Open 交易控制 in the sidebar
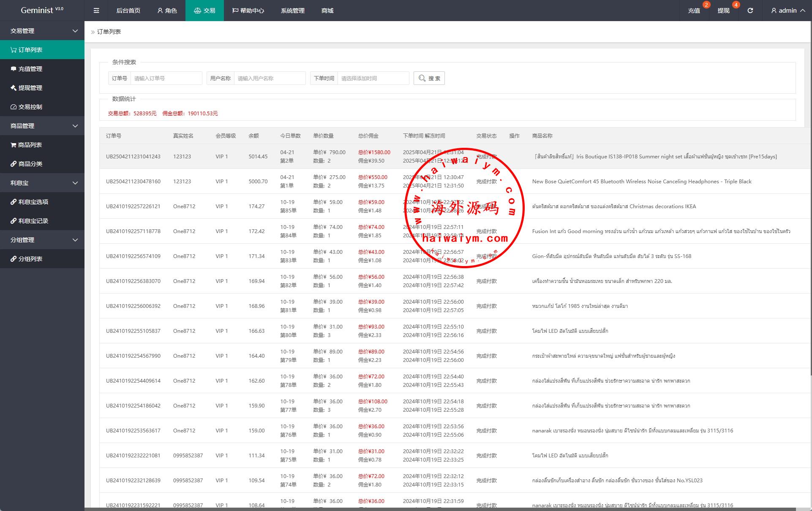 [x=30, y=107]
